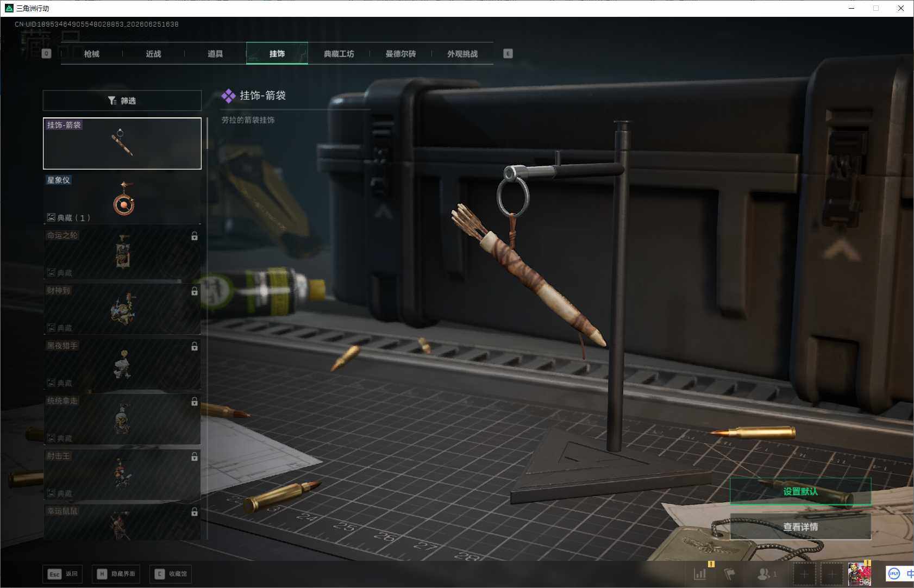
Task: Click the Esc 返回 button
Action: 62,574
